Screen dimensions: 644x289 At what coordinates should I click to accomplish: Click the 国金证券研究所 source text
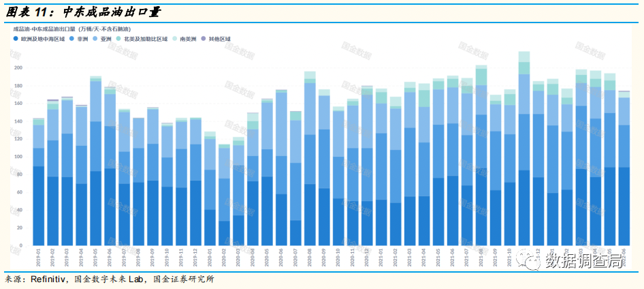pos(185,279)
